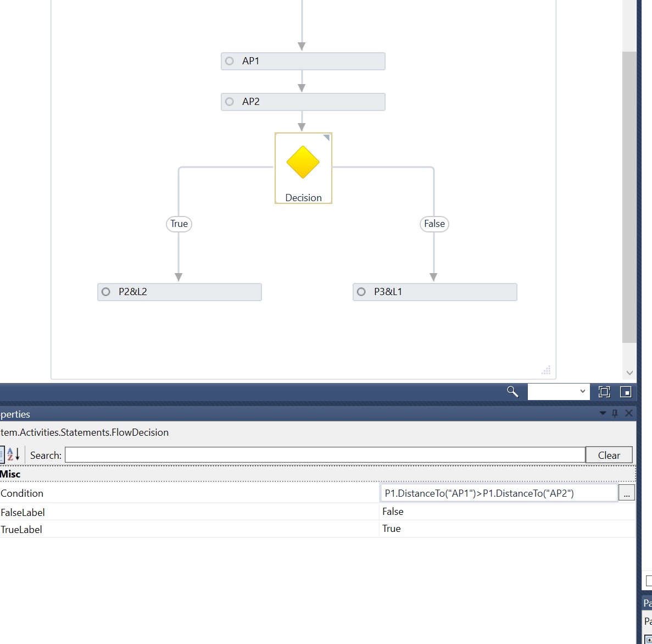The height and width of the screenshot is (644, 652).
Task: Open the Properties window position dropdown arrow
Action: click(x=603, y=413)
